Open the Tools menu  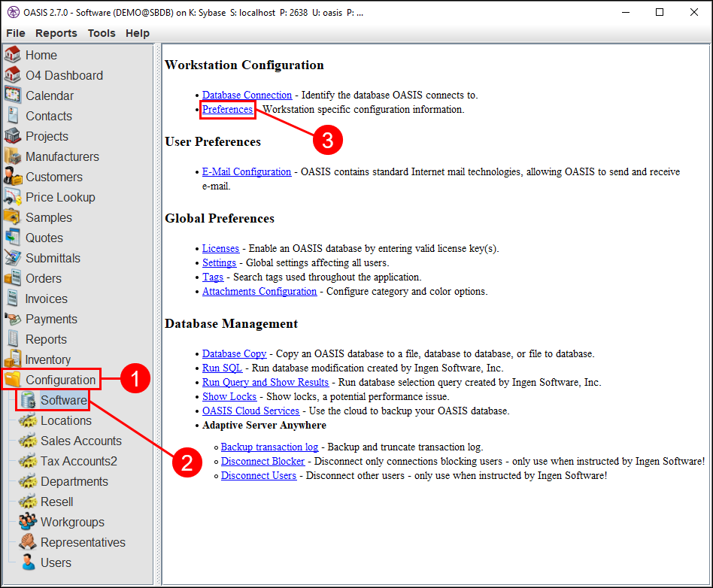click(x=102, y=33)
